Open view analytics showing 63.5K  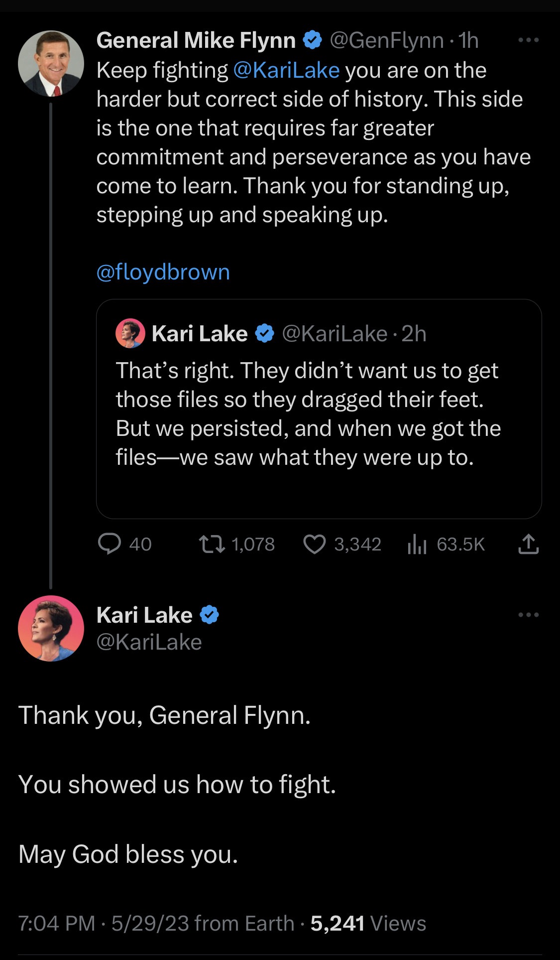pyautogui.click(x=417, y=544)
